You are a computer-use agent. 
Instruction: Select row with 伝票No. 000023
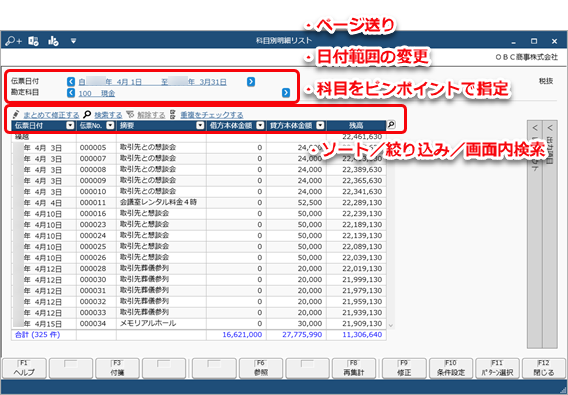(199, 225)
